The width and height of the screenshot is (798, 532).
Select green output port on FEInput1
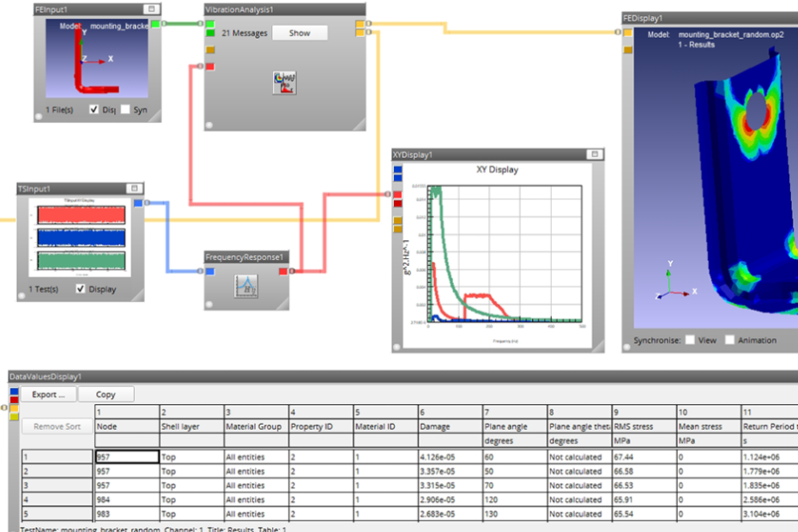(155, 24)
